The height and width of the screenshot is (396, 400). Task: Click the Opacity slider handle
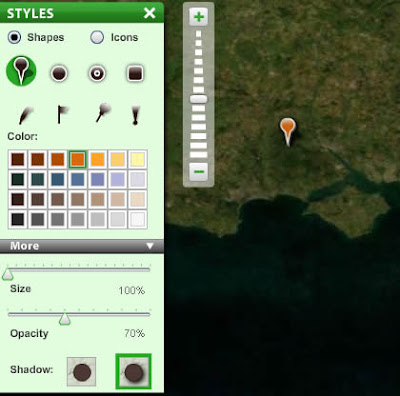65,319
